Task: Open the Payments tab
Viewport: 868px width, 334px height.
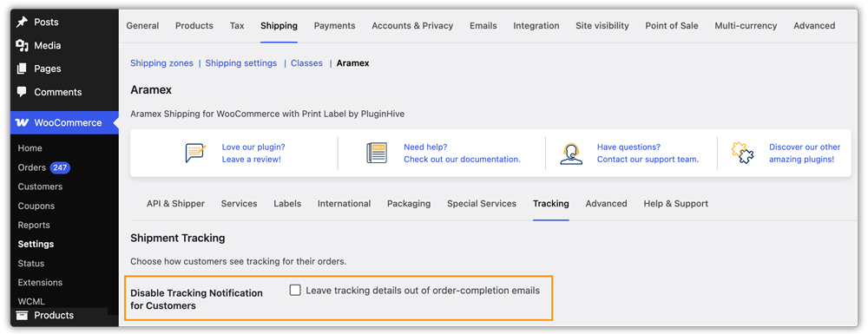Action: click(334, 25)
